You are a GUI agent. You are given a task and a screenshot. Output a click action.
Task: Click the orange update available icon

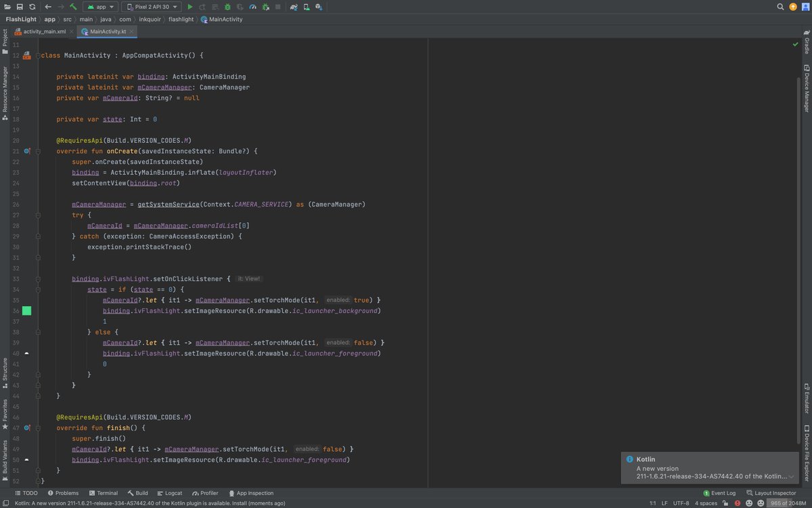[x=793, y=7]
